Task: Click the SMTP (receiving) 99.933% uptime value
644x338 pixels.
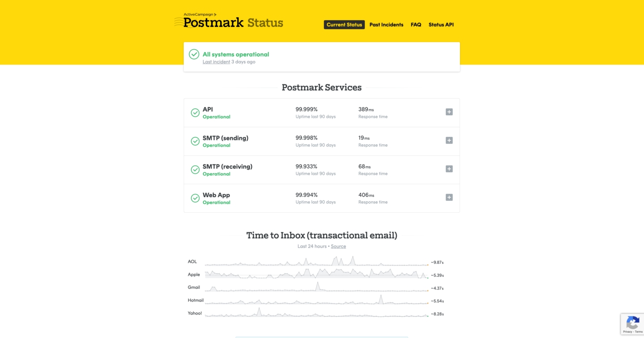Action: coord(306,166)
